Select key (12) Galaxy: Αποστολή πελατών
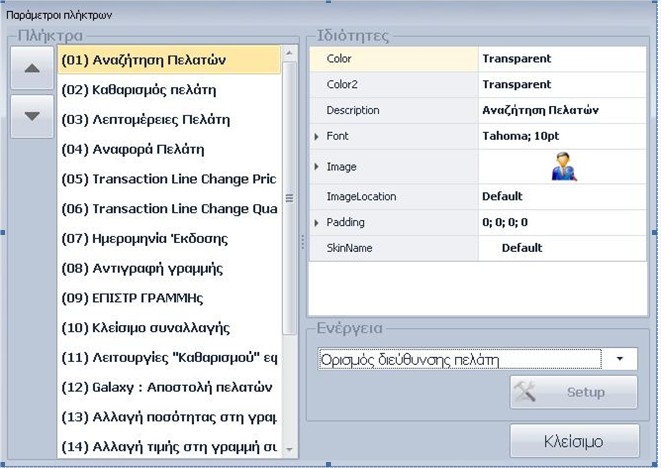 tap(168, 386)
